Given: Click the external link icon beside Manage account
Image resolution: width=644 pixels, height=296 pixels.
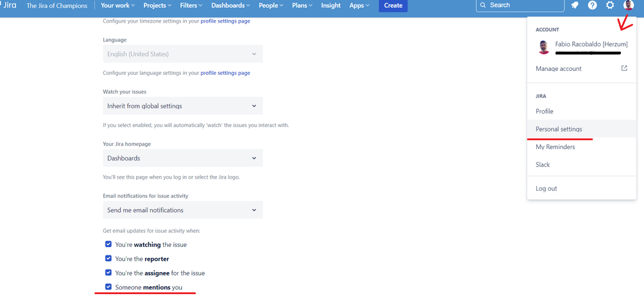Looking at the screenshot, I should 624,68.
